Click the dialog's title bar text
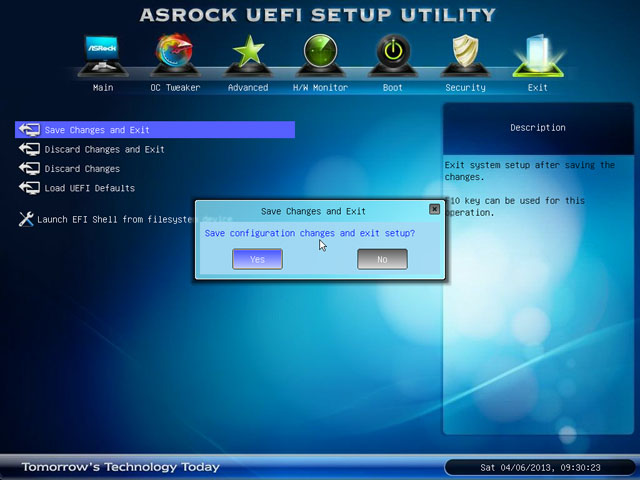Viewport: 640px width, 480px height. click(x=313, y=211)
